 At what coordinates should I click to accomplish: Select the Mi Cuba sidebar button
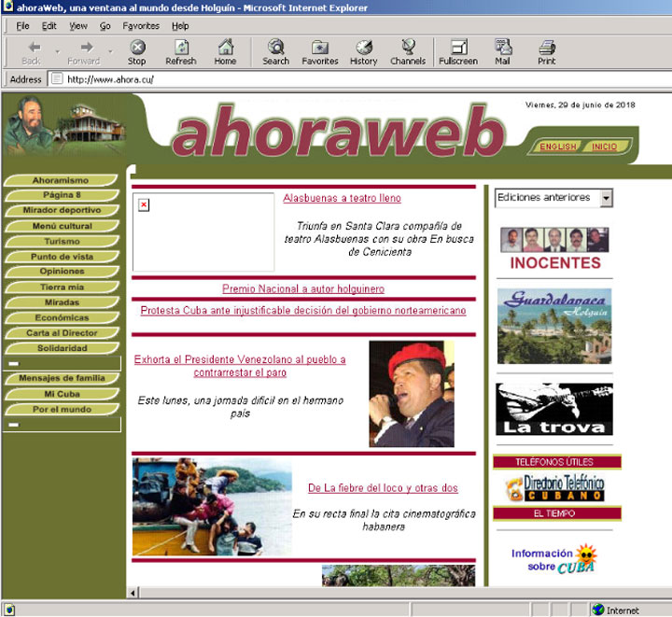tap(62, 394)
